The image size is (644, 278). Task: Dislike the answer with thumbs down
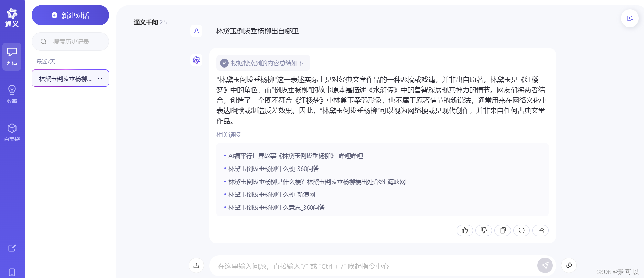(484, 230)
